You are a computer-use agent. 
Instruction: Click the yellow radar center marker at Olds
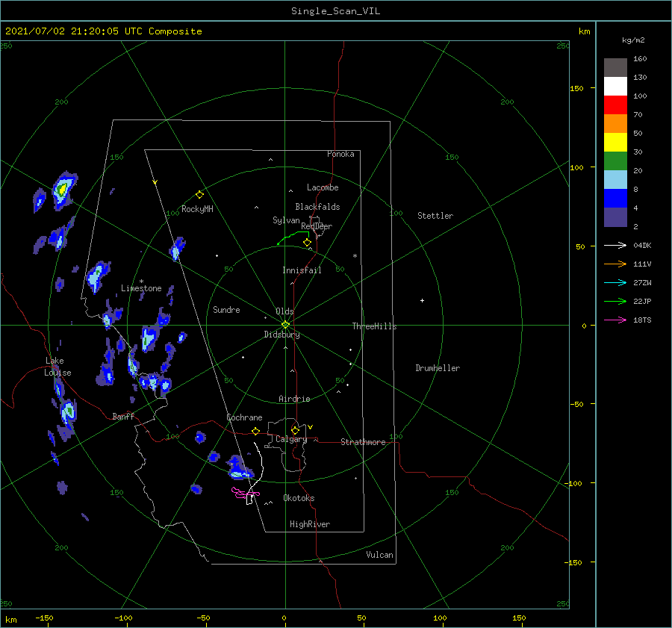pos(285,325)
